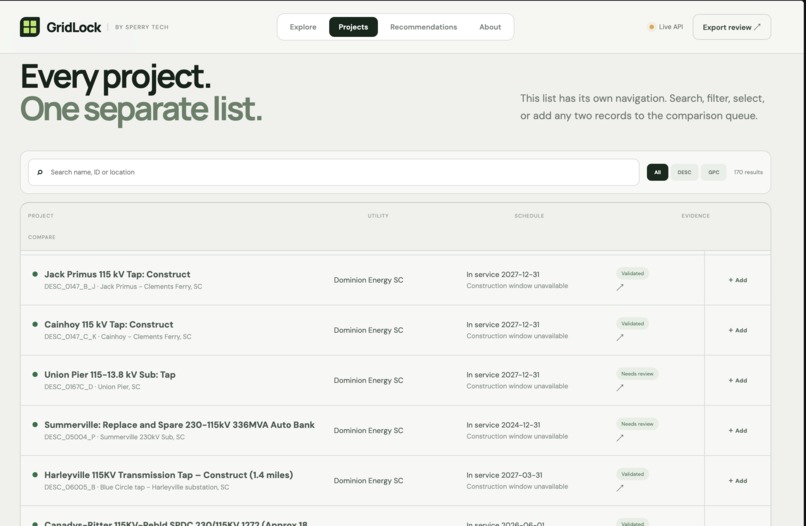Viewport: 806px width, 526px height.
Task: Open the Explore tab
Action: pyautogui.click(x=303, y=27)
